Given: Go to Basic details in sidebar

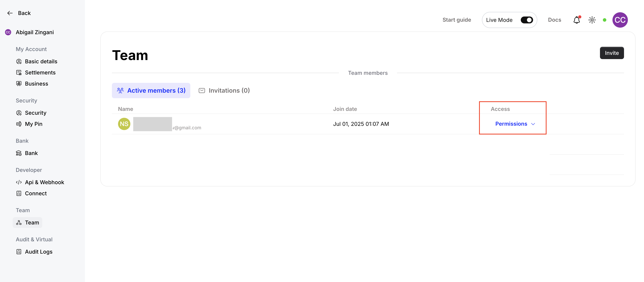Looking at the screenshot, I should pyautogui.click(x=41, y=61).
